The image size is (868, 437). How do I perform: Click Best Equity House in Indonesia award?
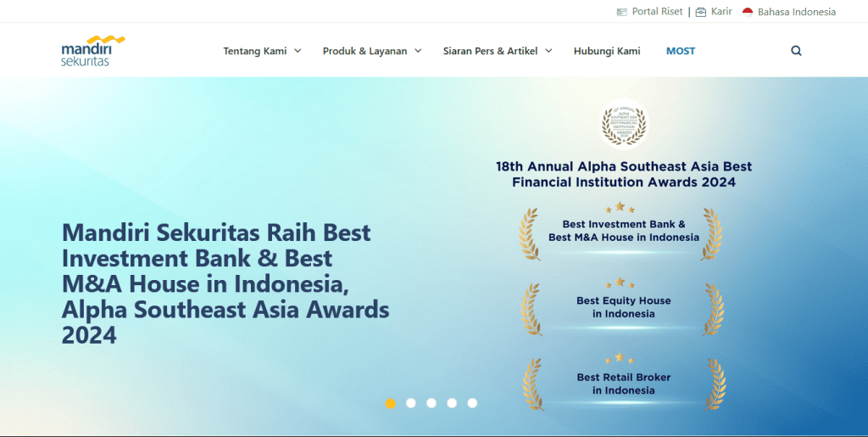pyautogui.click(x=623, y=307)
